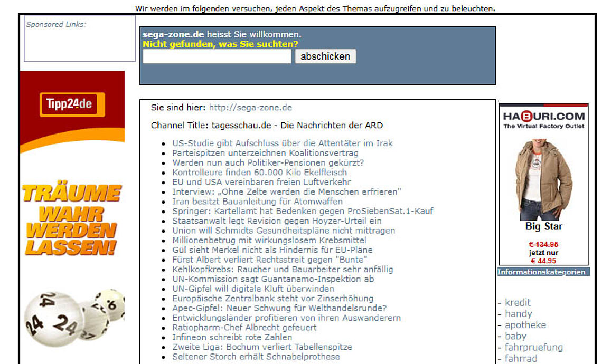The height and width of the screenshot is (364, 602).
Task: Open the apotheke category link
Action: pyautogui.click(x=525, y=325)
